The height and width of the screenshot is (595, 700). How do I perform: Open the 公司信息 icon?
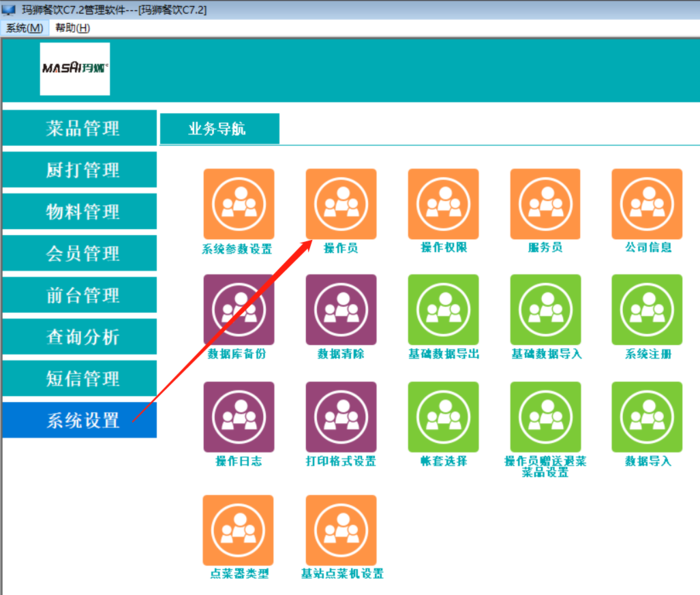647,204
